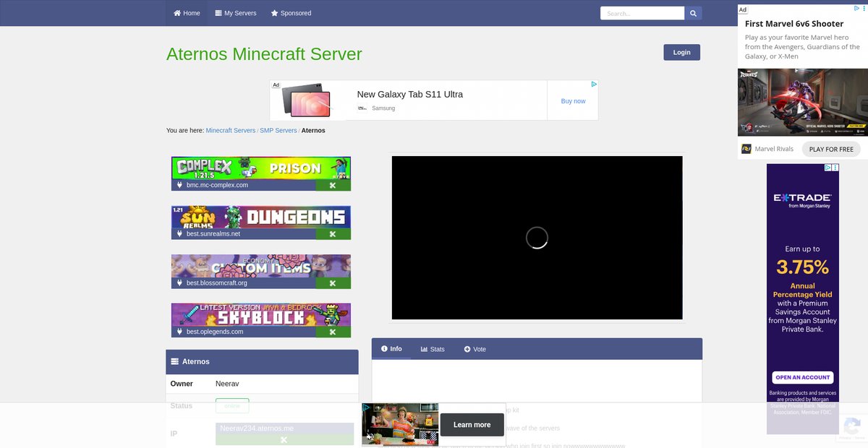Viewport: 868px width, 448px height.
Task: Click the Marvel Rivals game image
Action: click(x=803, y=102)
